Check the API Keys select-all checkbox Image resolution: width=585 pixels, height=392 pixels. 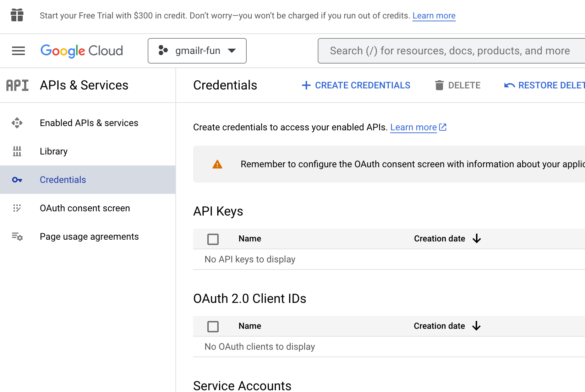click(213, 239)
